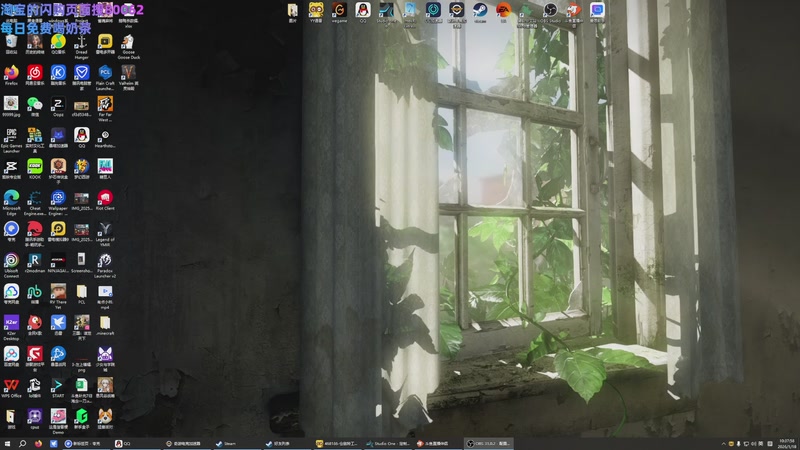Show hidden system tray icons
The height and width of the screenshot is (450, 800).
723,444
